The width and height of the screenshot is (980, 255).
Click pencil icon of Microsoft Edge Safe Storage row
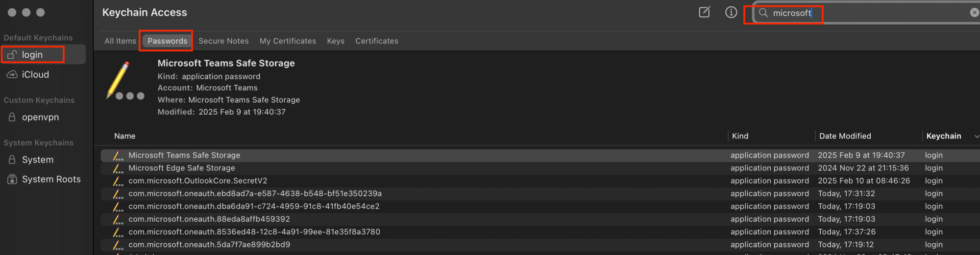118,168
